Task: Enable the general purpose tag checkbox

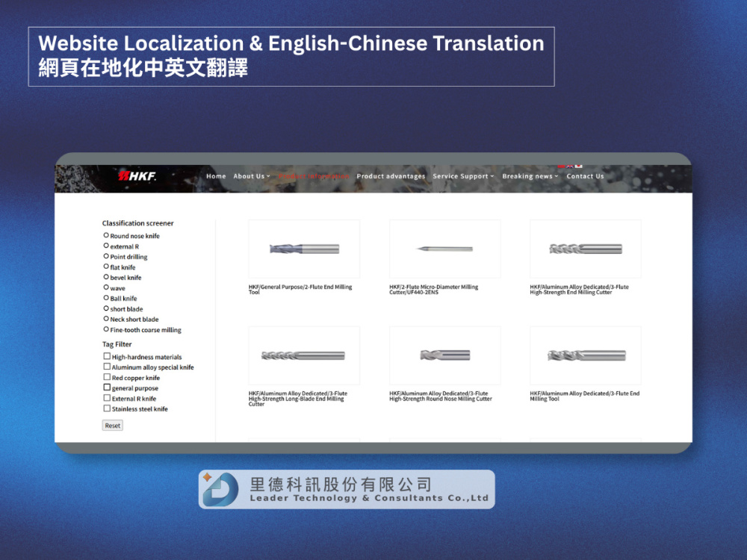Action: (x=107, y=388)
